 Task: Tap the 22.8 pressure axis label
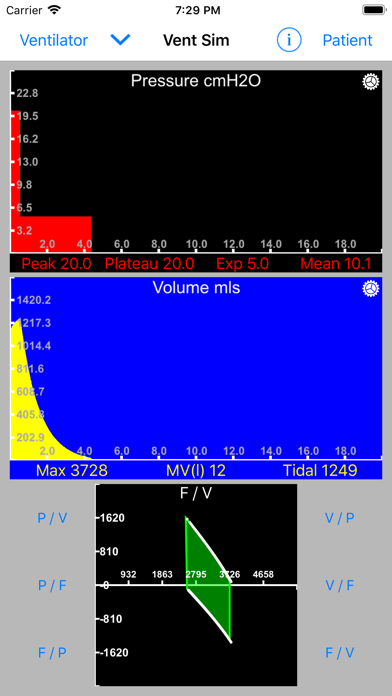(x=27, y=94)
